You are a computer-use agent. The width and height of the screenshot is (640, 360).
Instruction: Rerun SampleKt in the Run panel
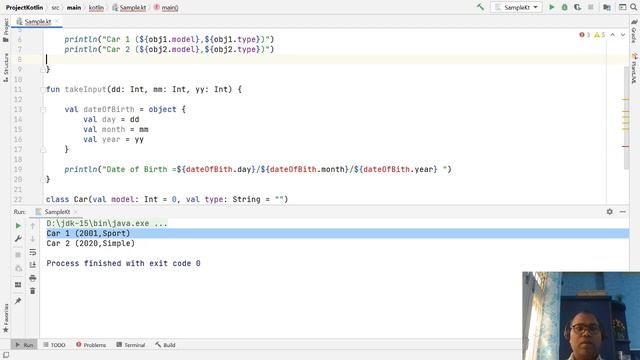18,226
